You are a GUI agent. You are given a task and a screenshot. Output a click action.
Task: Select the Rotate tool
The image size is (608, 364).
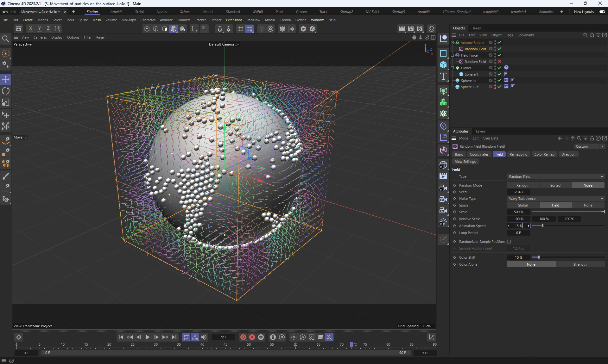click(6, 91)
